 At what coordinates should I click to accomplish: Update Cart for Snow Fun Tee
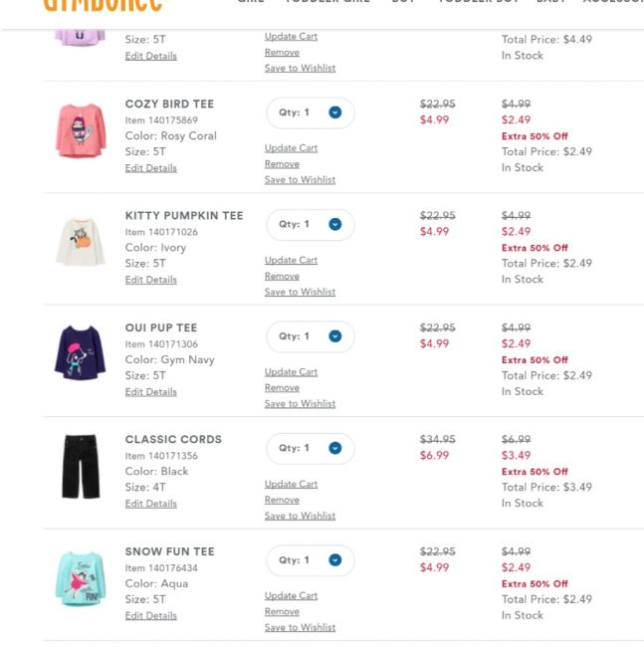[x=291, y=596]
